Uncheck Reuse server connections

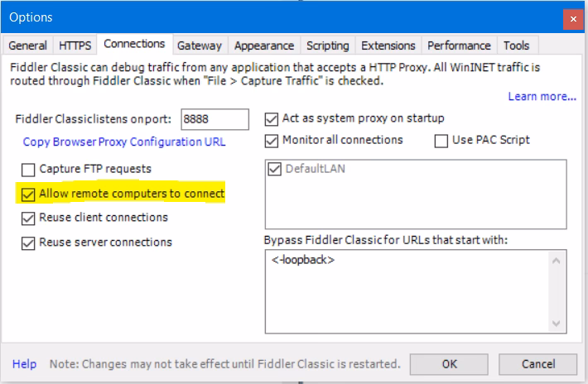(x=28, y=243)
